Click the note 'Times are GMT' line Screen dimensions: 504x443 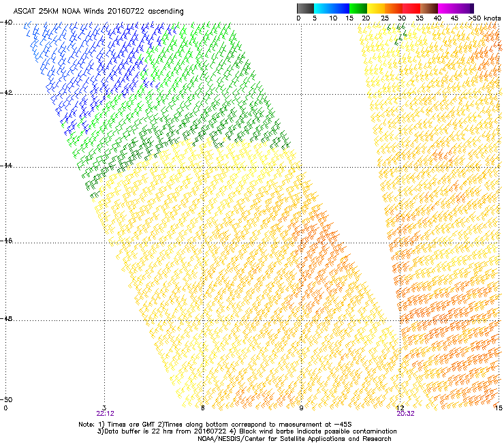[x=215, y=425]
